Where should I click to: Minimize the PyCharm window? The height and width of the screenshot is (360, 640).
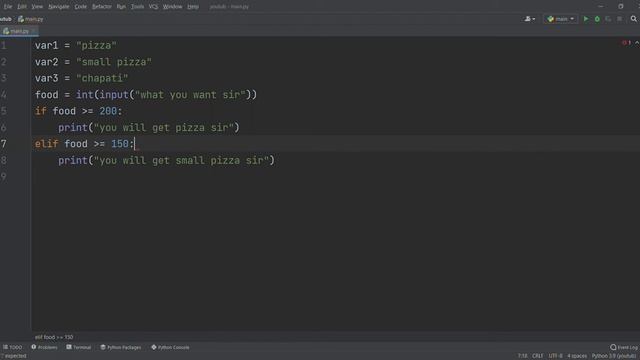(x=600, y=7)
